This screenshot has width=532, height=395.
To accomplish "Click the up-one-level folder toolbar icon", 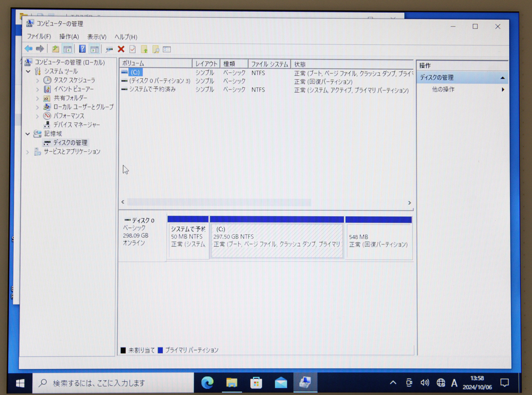I will coord(55,49).
